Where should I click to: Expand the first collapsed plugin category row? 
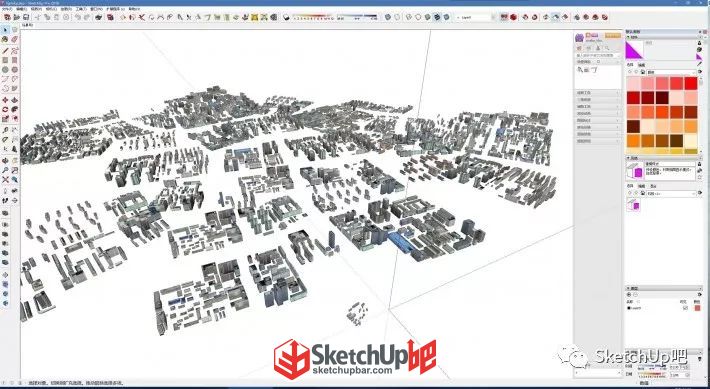pos(597,93)
